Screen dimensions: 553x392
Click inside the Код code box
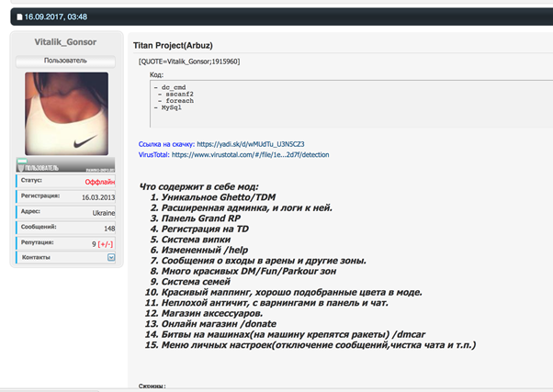pyautogui.click(x=351, y=104)
